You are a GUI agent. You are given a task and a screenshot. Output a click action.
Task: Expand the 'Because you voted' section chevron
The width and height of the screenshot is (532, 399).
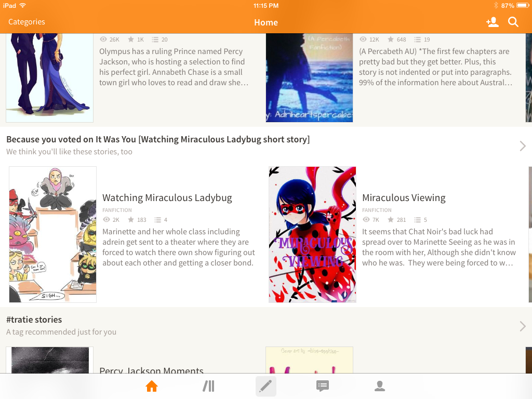point(523,146)
